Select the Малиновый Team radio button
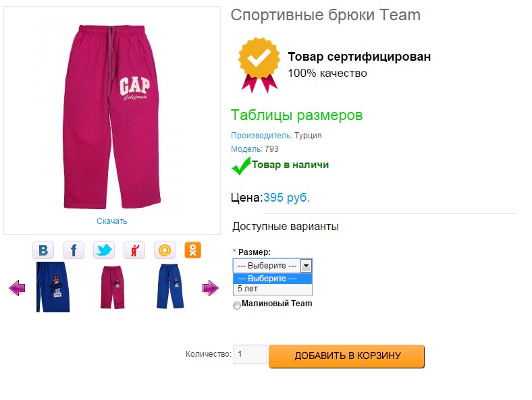This screenshot has width=532, height=400. point(237,305)
